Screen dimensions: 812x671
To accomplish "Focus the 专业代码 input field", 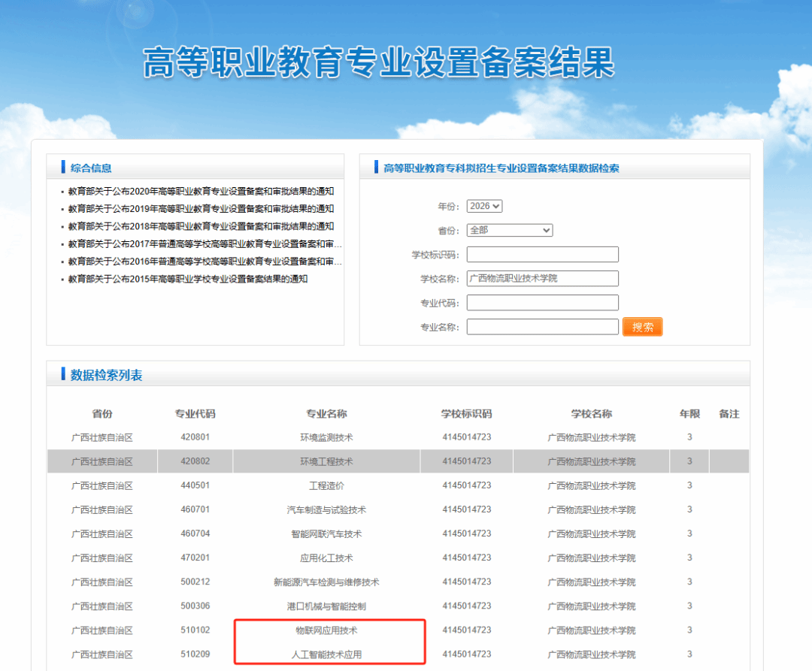I will (542, 303).
